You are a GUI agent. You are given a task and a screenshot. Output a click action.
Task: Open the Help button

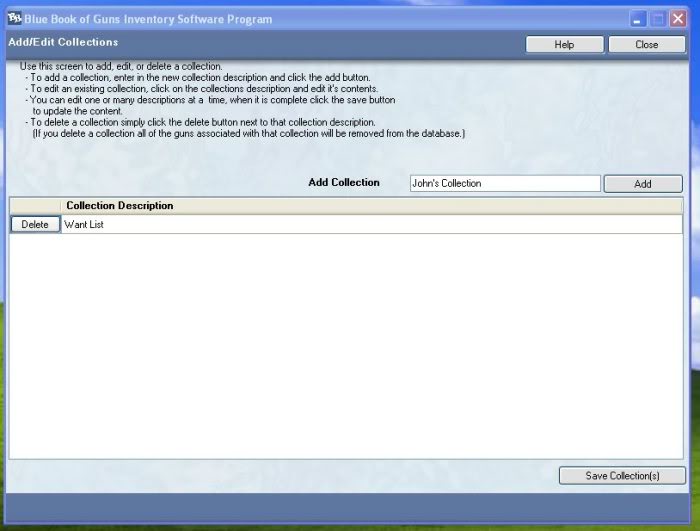click(x=564, y=45)
